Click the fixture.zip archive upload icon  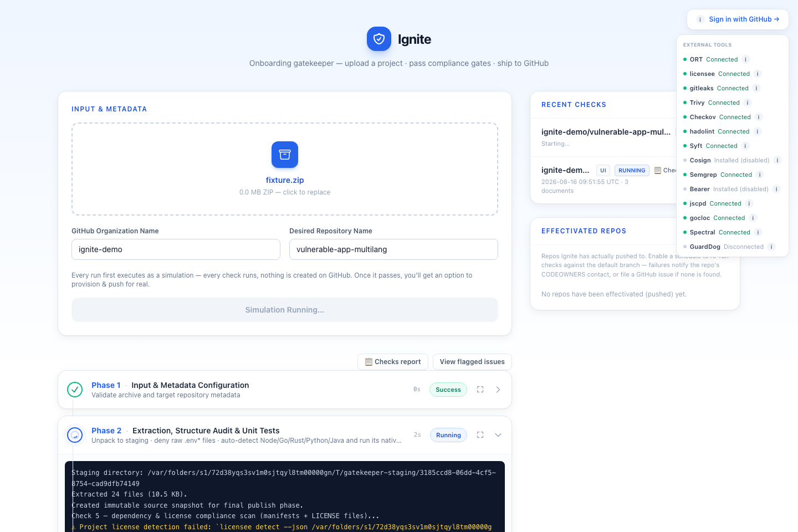pos(285,155)
